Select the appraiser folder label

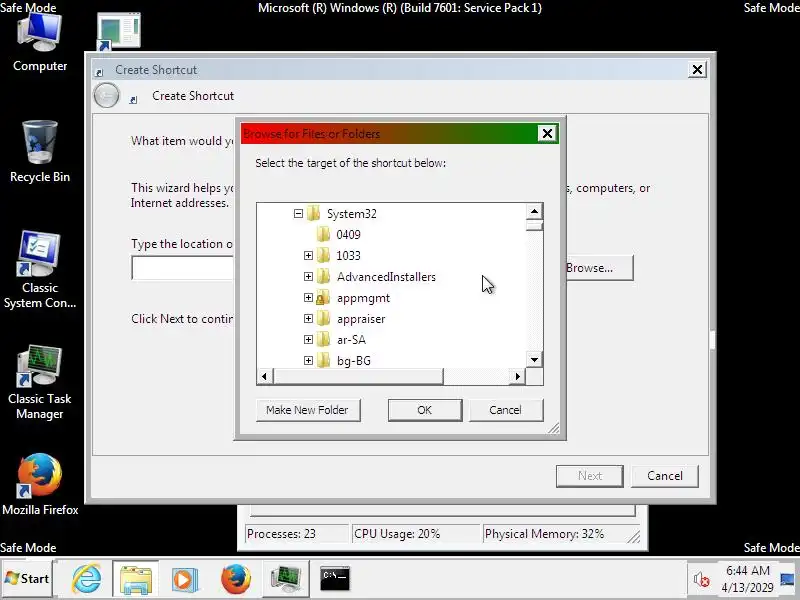[361, 319]
